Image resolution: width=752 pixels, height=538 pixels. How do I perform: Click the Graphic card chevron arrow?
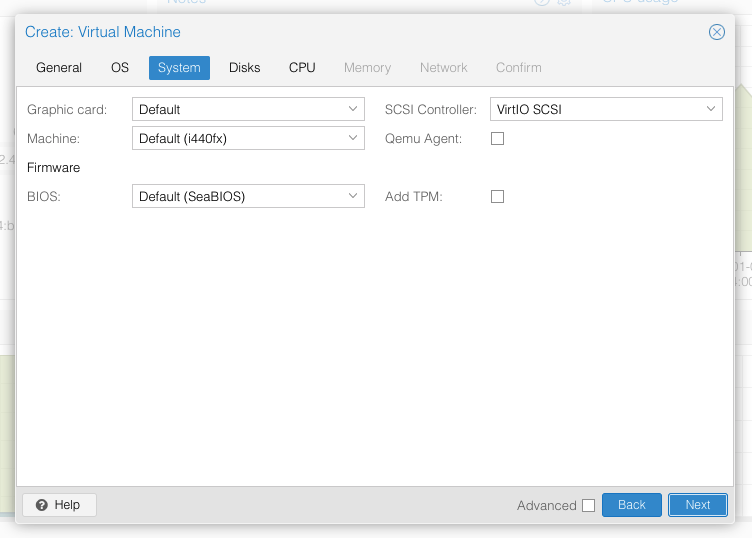click(353, 109)
